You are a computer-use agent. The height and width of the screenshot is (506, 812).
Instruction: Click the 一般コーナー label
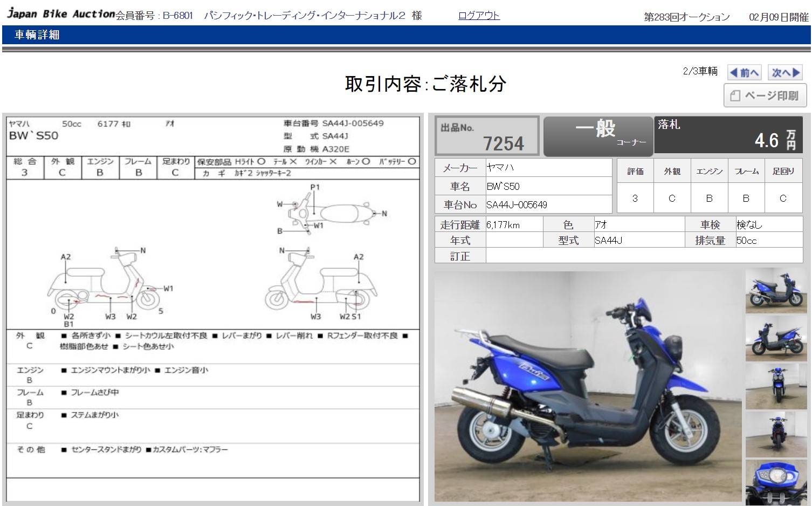tap(598, 136)
